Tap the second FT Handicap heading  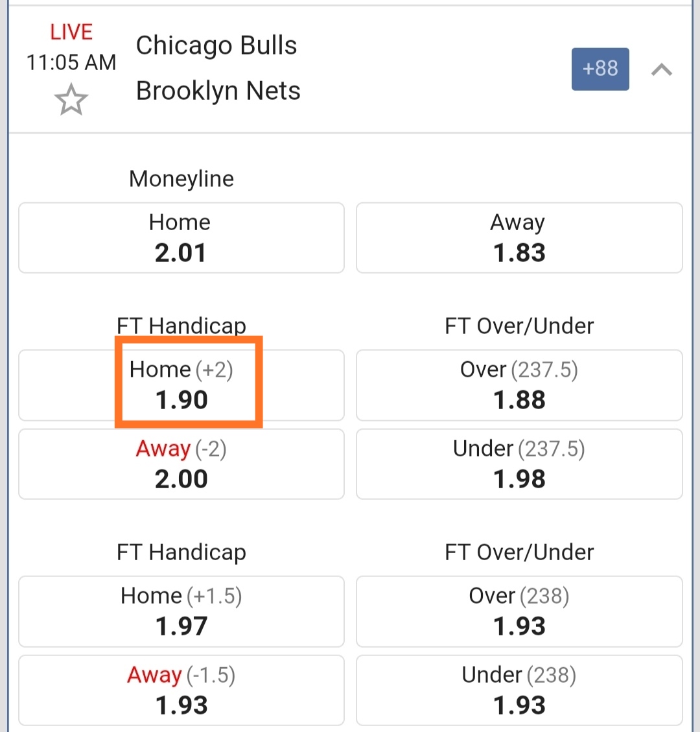pos(181,552)
